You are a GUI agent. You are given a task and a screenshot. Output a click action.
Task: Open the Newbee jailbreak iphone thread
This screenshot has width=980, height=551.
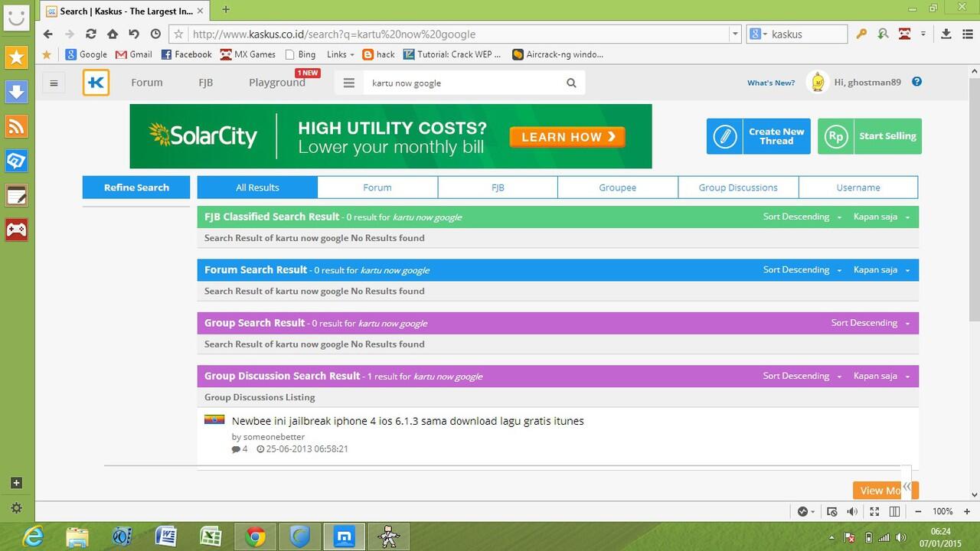point(407,421)
